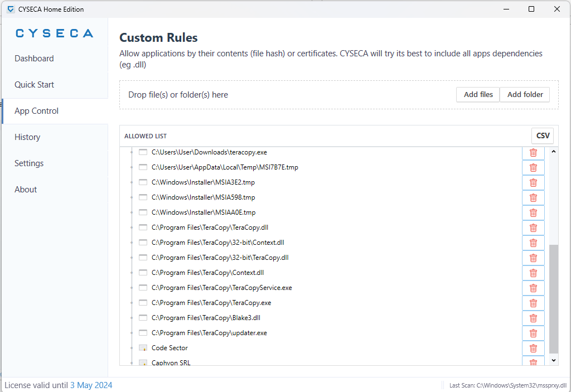Image resolution: width=571 pixels, height=392 pixels.
Task: Delete the MSI7B7E.tmp rule
Action: [x=533, y=168]
